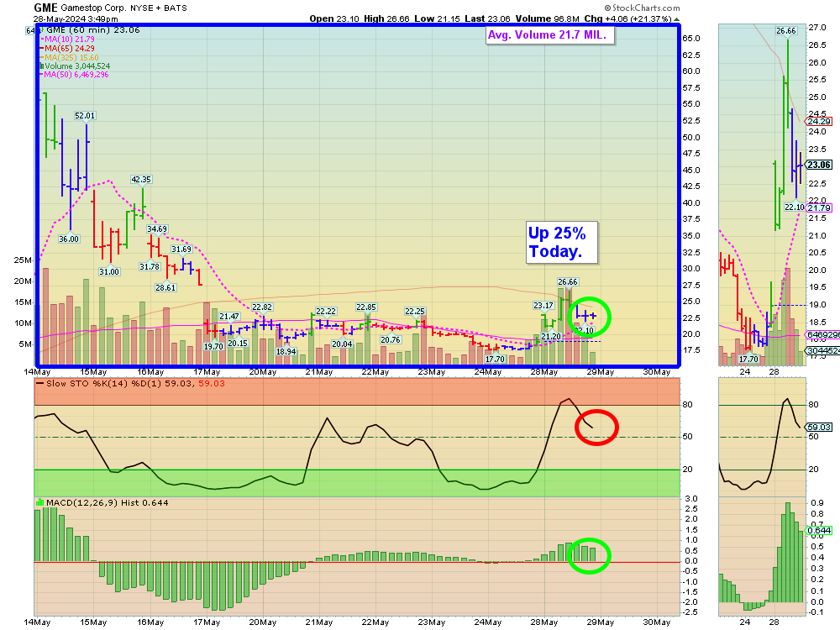This screenshot has width=840, height=630.
Task: Click the 42.35 price label
Action: [x=141, y=180]
